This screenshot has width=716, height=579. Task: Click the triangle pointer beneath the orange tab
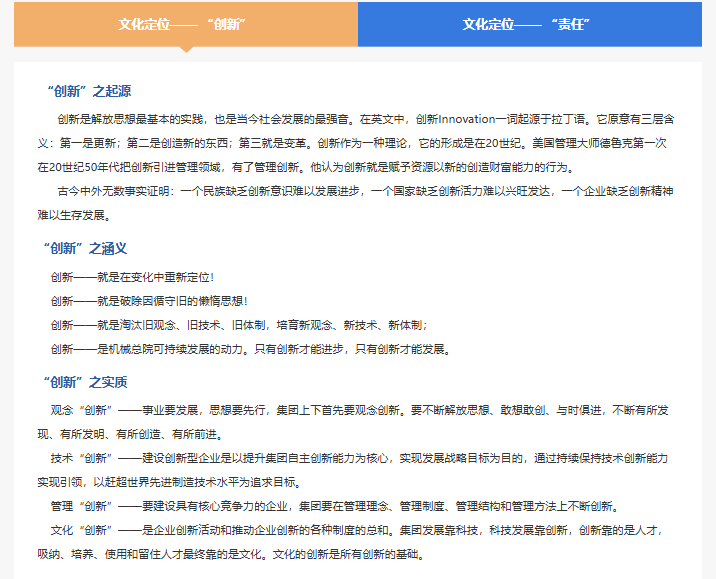(185, 50)
